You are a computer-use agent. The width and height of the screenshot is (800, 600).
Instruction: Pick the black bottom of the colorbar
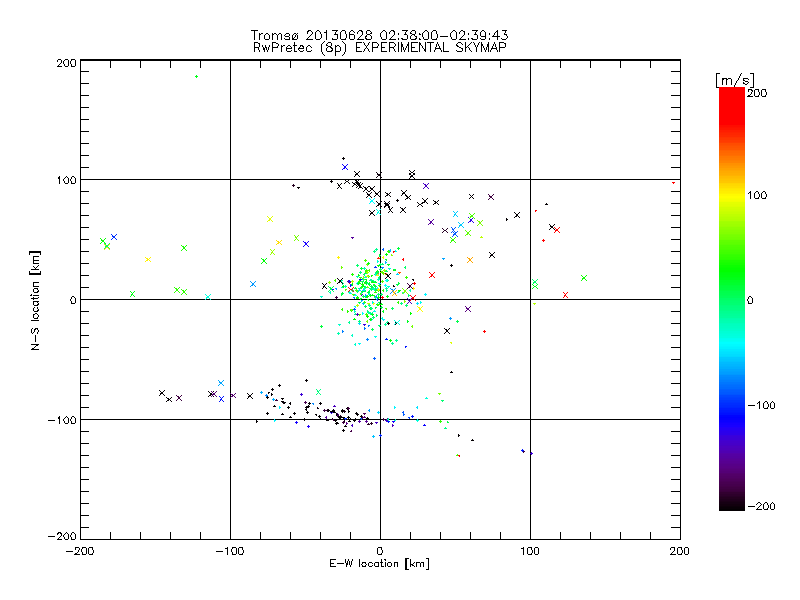coord(732,503)
